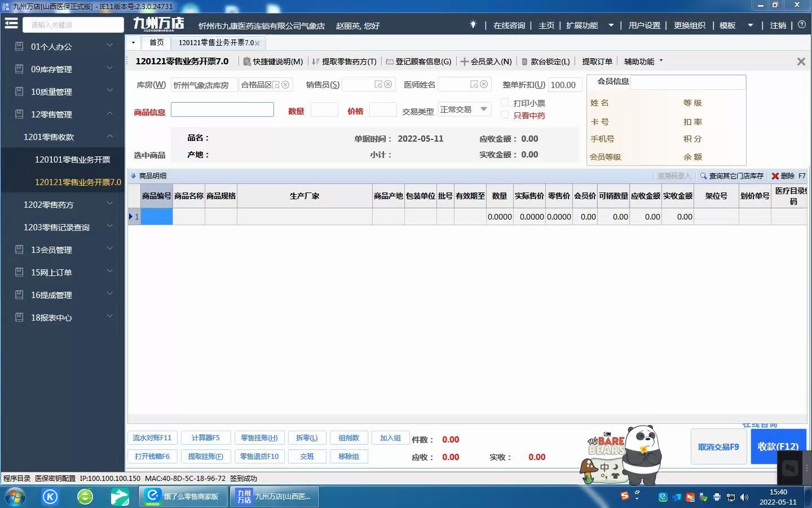Click the 删除 F7 delete icon
The height and width of the screenshot is (508, 812).
[775, 176]
